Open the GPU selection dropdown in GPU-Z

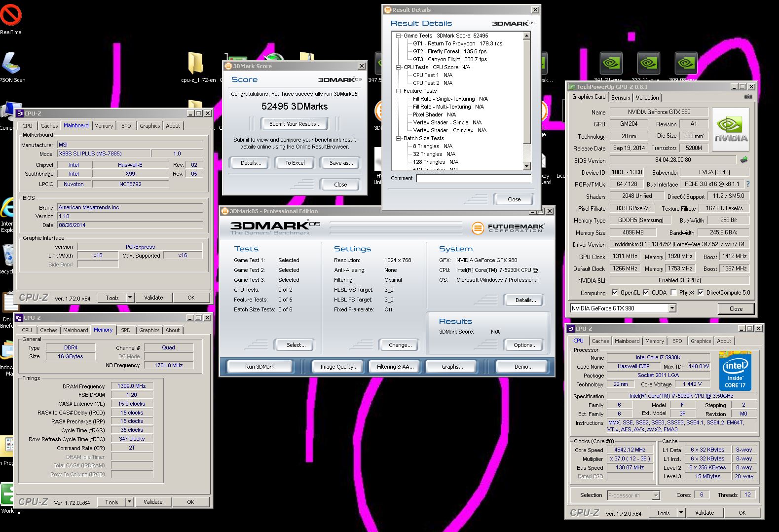[x=672, y=308]
